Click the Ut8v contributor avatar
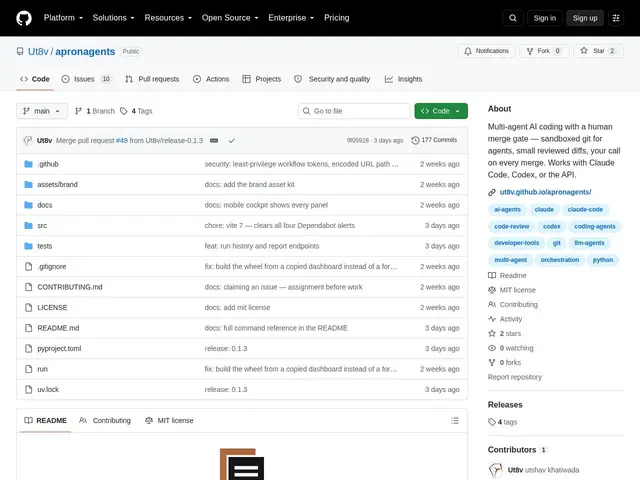Viewport: 640px width, 480px height. [496, 470]
